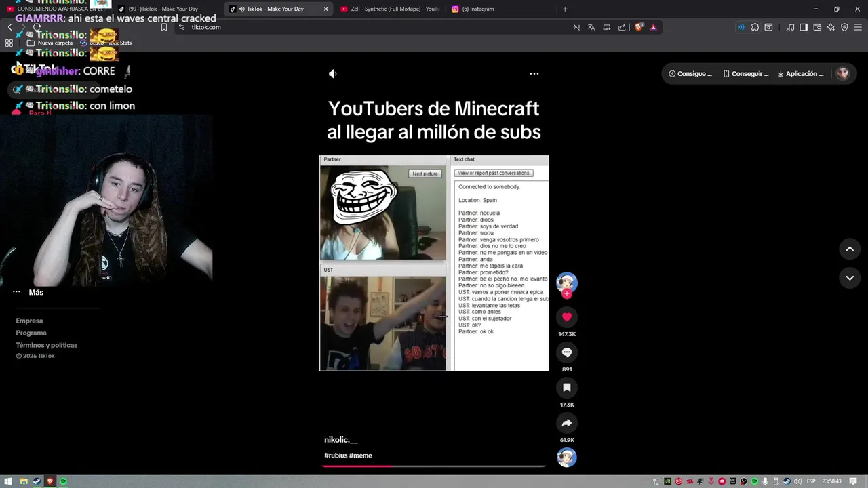This screenshot has width=868, height=488.
Task: Expand the 'Empresa' footer section
Action: (x=29, y=321)
